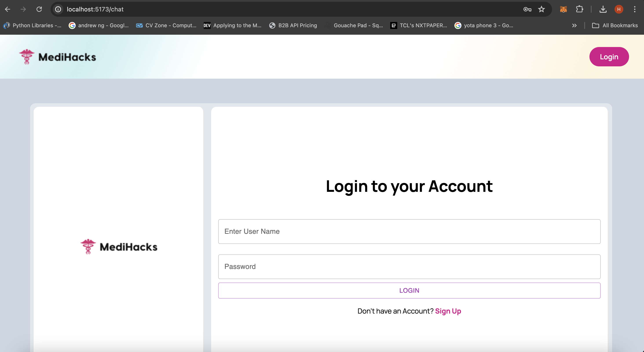Viewport: 644px width, 352px height.
Task: Open the MetaMask fox extension
Action: click(x=563, y=9)
